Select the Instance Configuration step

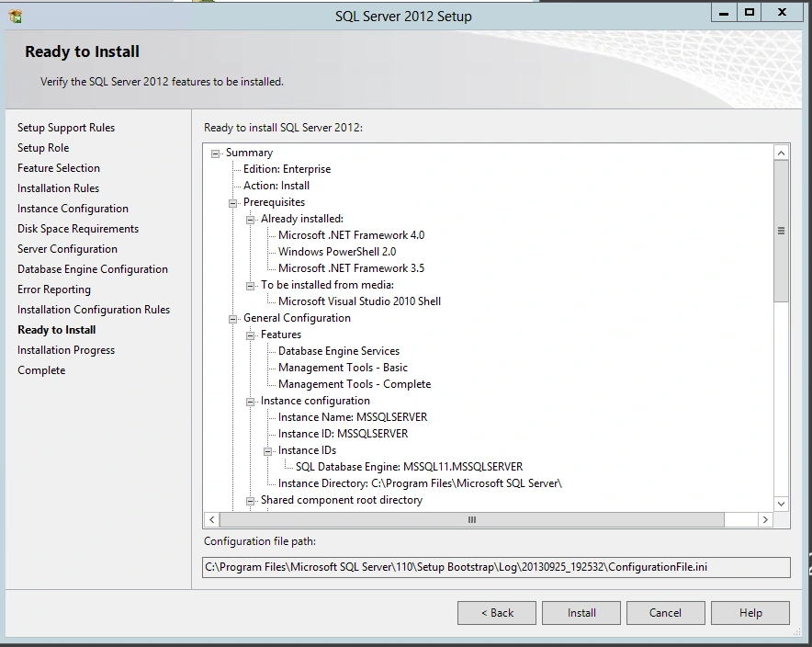[73, 209]
